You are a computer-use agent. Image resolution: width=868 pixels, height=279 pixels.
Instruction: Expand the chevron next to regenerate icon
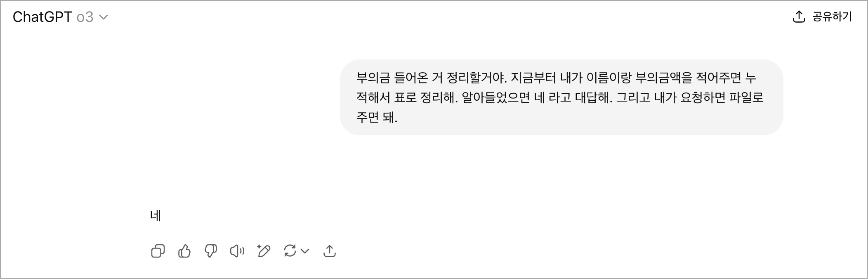(305, 251)
